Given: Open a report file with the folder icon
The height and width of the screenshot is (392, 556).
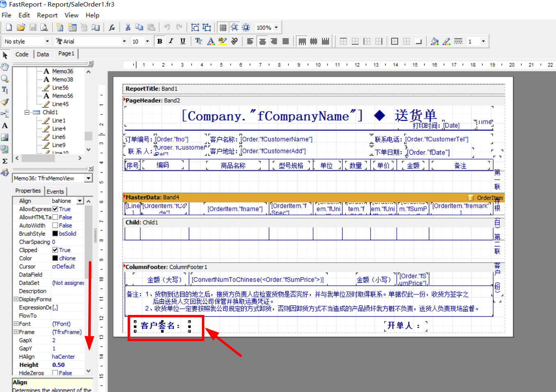Looking at the screenshot, I should (x=21, y=27).
